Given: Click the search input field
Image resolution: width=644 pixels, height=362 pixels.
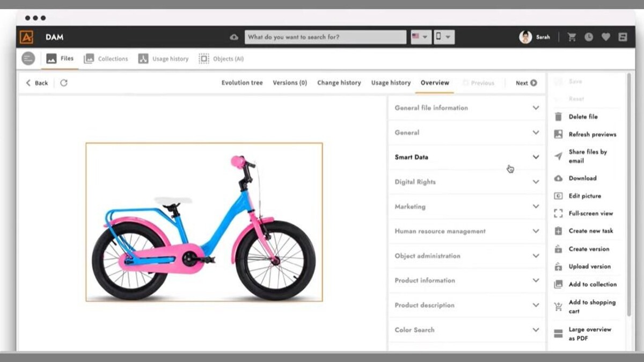Looking at the screenshot, I should pyautogui.click(x=326, y=37).
